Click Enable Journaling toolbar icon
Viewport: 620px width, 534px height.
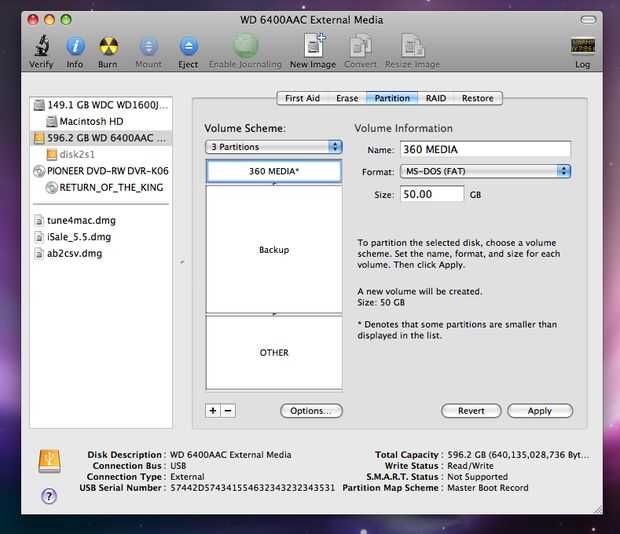click(245, 45)
